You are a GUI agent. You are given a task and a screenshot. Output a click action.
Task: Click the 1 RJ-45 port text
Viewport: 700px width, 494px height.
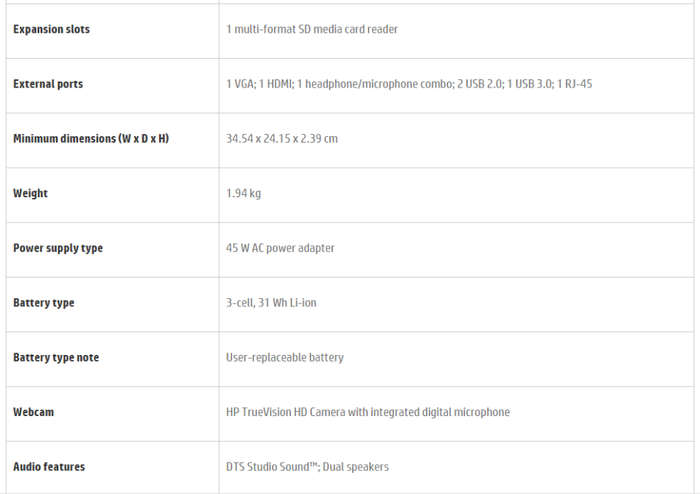pos(575,84)
